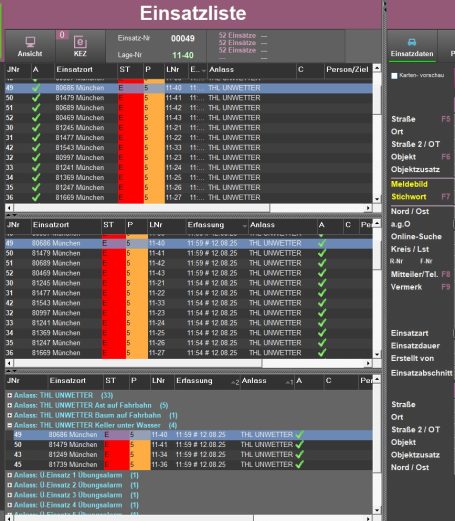The width and height of the screenshot is (455, 521).
Task: Expand THL UNWETTER Ast auf Fahrbahn group
Action: click(10, 405)
